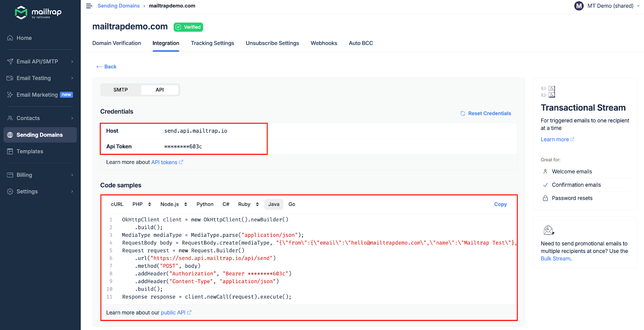Copy the Java code sample
644x330 pixels.
click(x=500, y=205)
